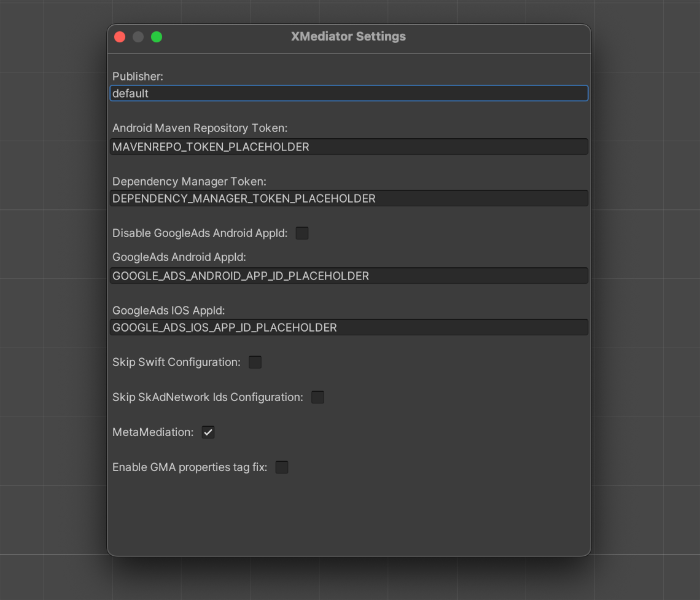
Task: Check the Skip Swift Configuration box
Action: point(255,362)
